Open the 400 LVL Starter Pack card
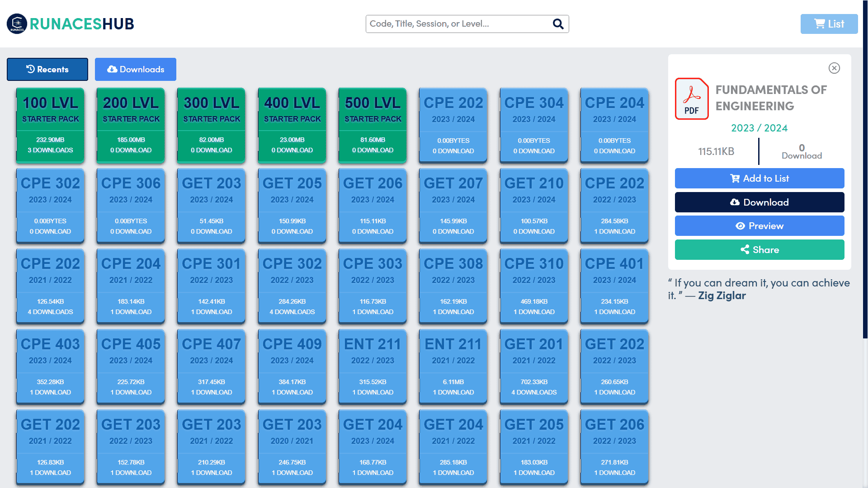Viewport: 868px width, 488px height. (292, 125)
